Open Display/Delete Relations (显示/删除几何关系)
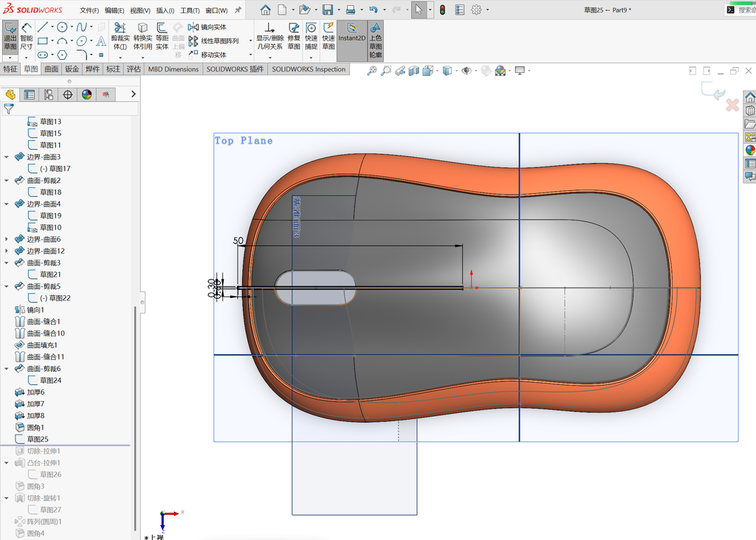This screenshot has width=756, height=540. [x=269, y=37]
